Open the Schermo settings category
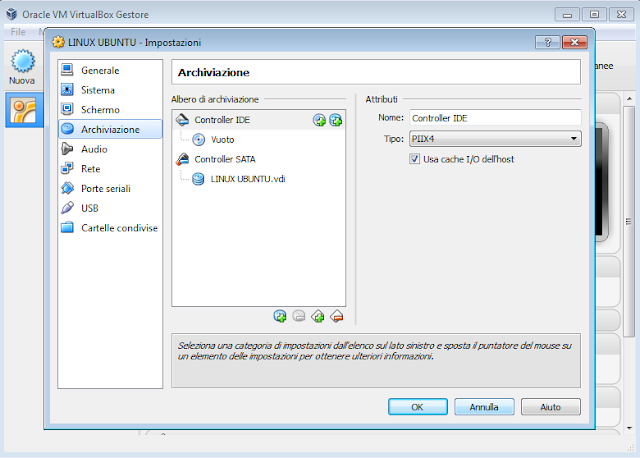The width and height of the screenshot is (640, 458). (110, 109)
